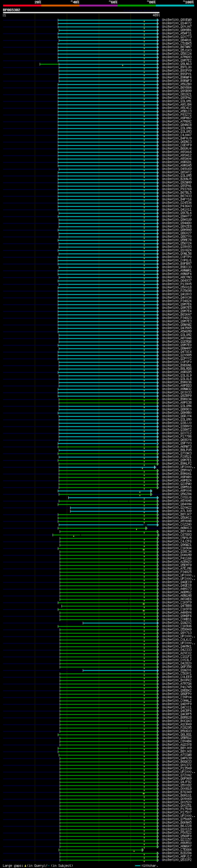Open hit UniRef100_Q96WZ1
This screenshot has width=197, height=868.
click(x=177, y=545)
